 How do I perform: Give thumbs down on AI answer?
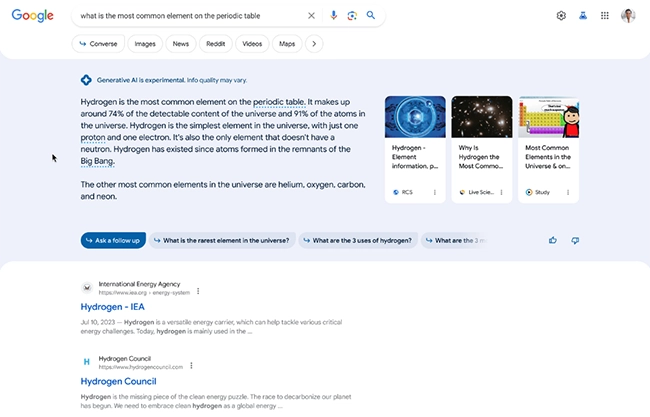[x=575, y=240]
